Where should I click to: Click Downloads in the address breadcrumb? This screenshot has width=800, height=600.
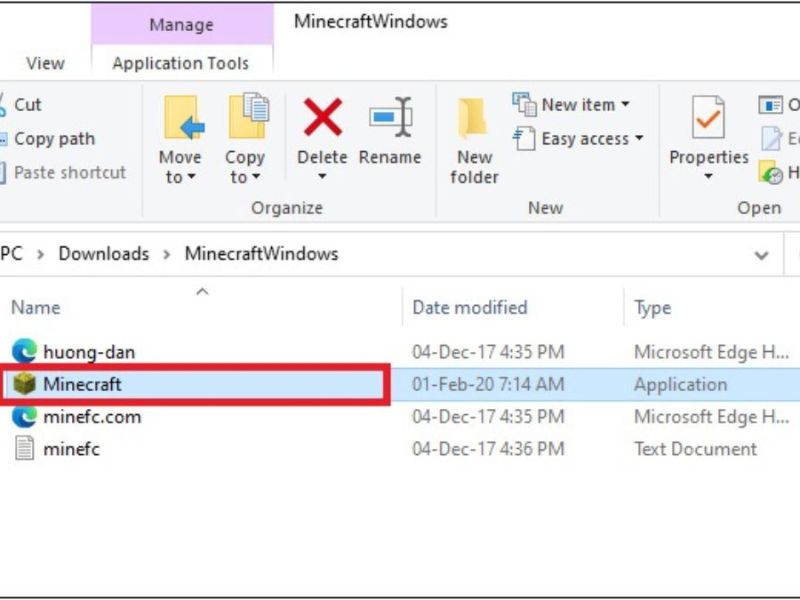[104, 254]
